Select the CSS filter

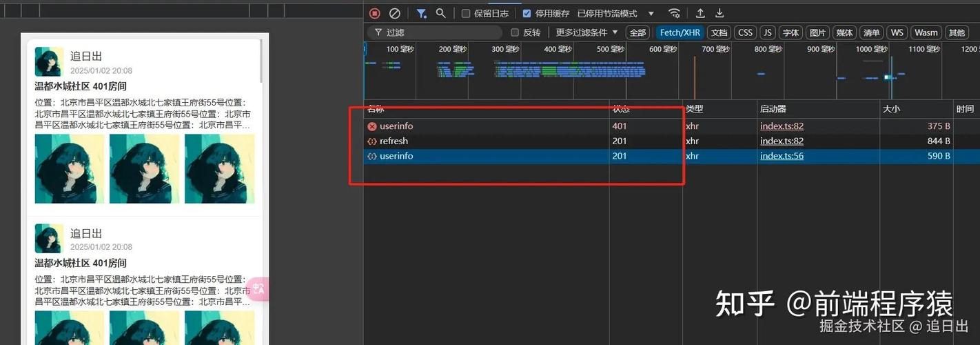click(x=745, y=32)
